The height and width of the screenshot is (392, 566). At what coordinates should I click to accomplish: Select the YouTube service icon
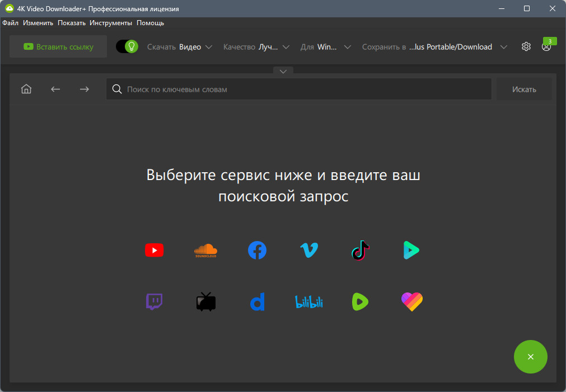point(154,250)
